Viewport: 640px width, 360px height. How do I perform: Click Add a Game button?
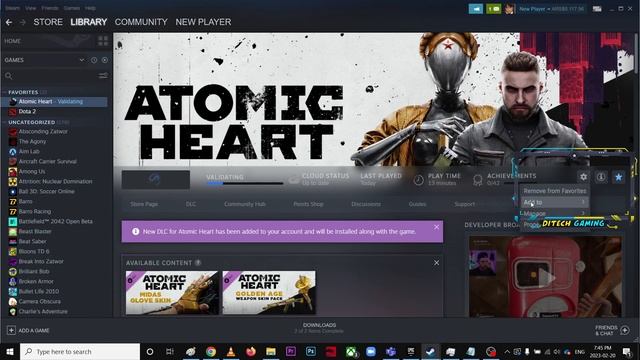point(28,330)
